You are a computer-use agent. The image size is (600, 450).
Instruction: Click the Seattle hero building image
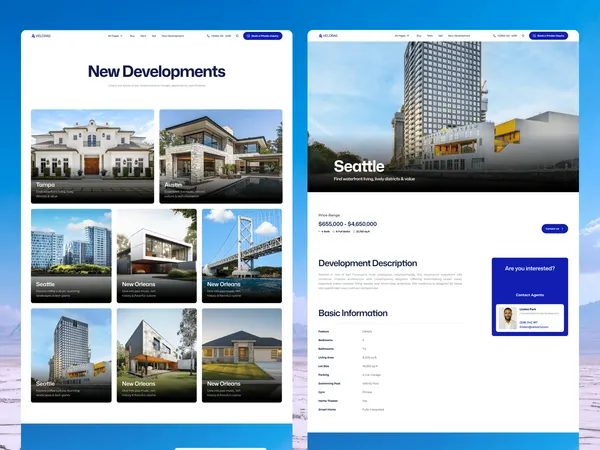click(443, 116)
